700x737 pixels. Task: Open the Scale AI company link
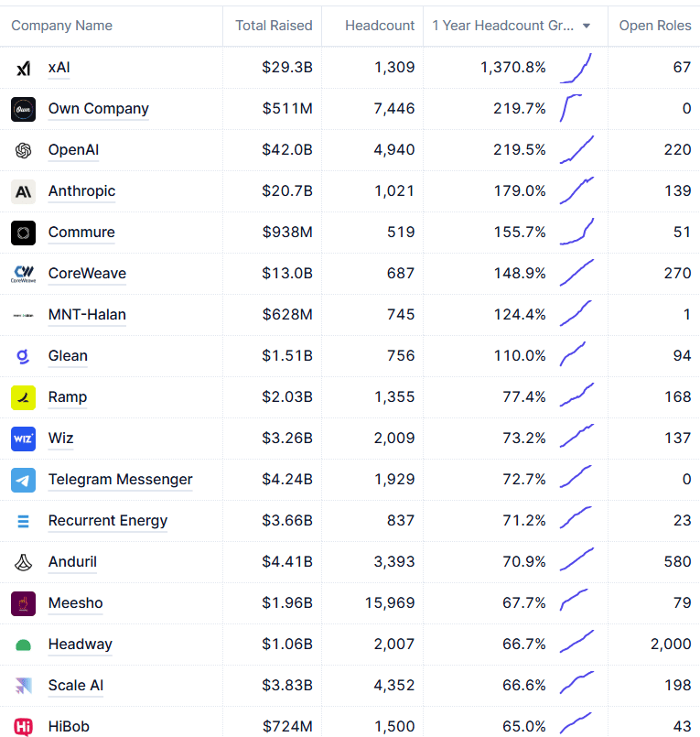coord(76,686)
